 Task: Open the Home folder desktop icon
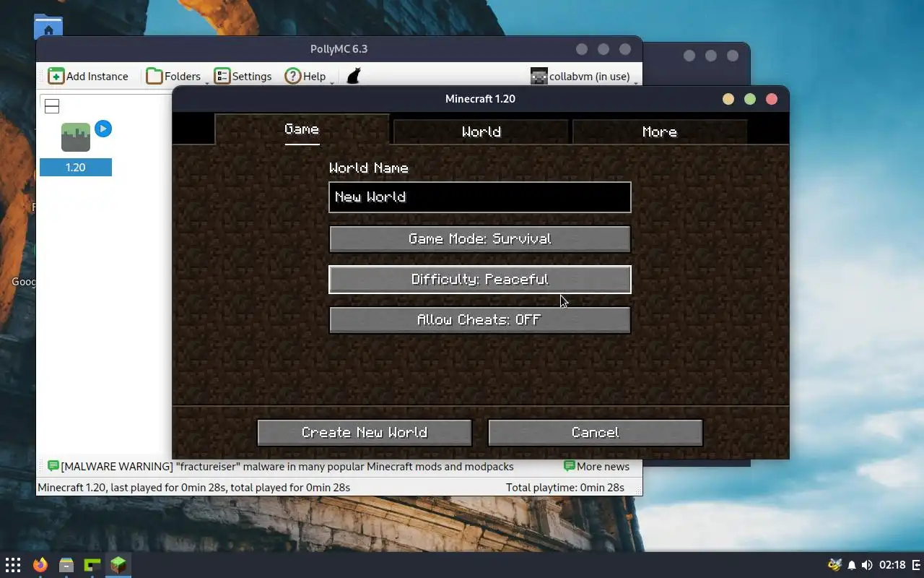click(x=48, y=27)
